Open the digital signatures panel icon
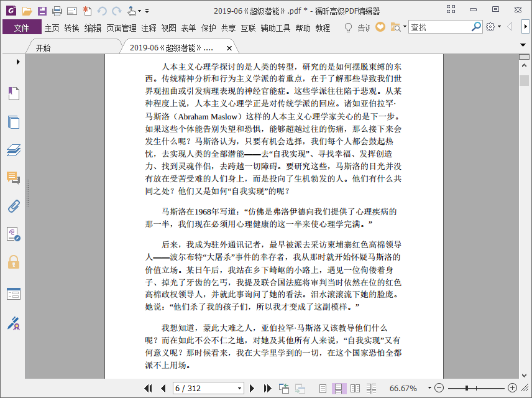Screen dimensions: 532x398 14,234
